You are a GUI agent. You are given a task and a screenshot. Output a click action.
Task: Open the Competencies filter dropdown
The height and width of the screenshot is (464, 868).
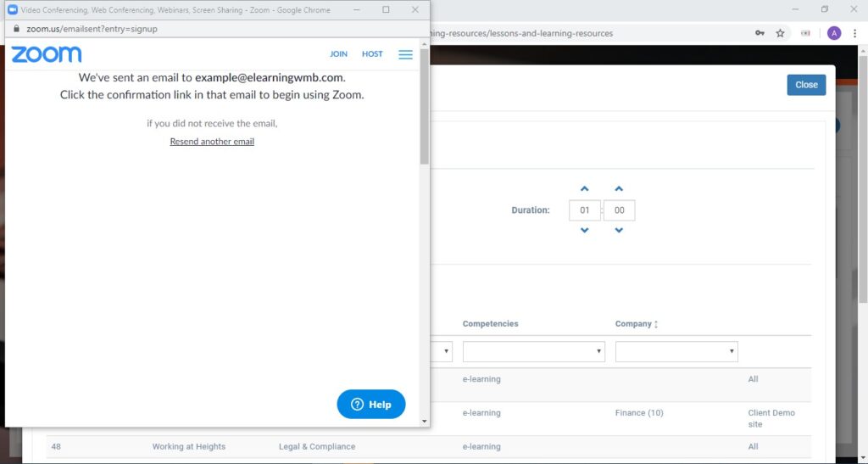[534, 351]
